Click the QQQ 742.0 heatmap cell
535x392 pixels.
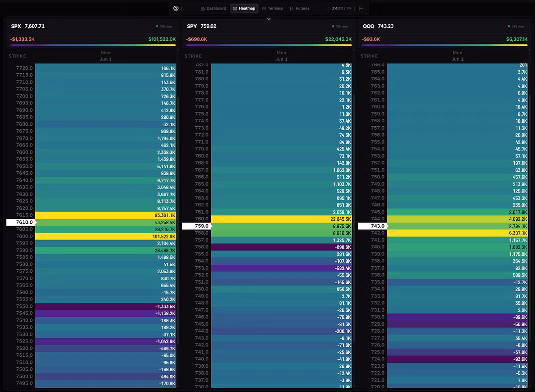coord(457,233)
